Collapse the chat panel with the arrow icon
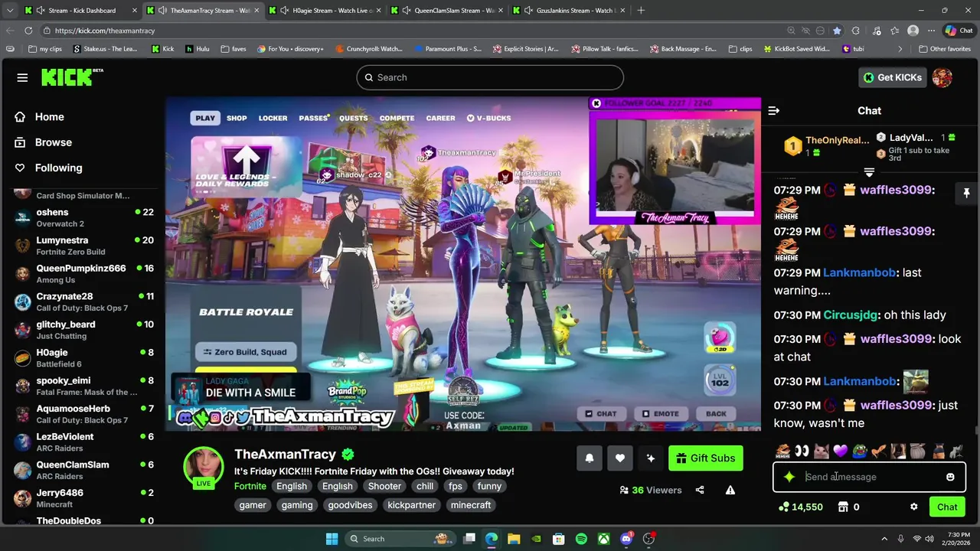Image resolution: width=980 pixels, height=551 pixels. (774, 111)
